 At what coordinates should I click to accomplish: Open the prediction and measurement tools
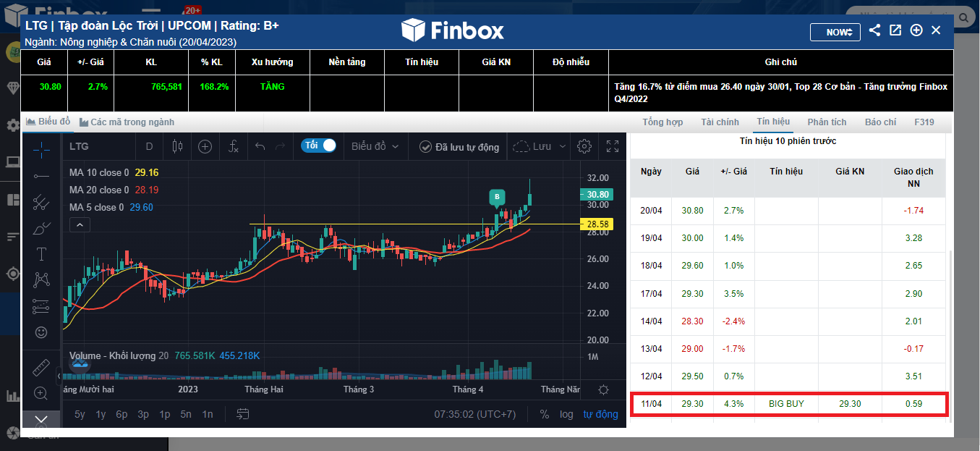41,306
